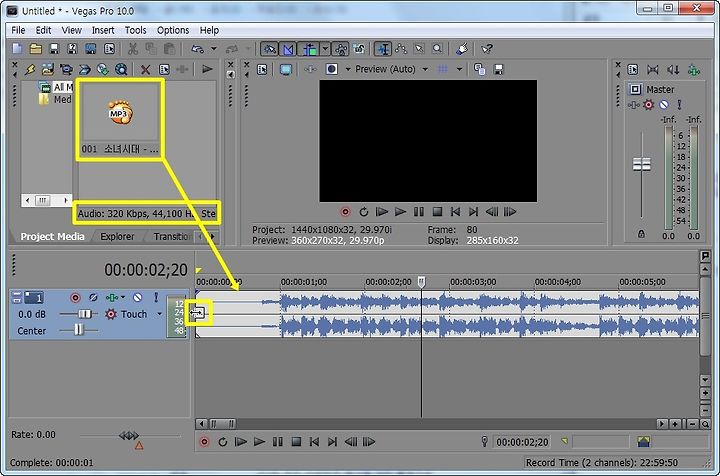The height and width of the screenshot is (476, 720).
Task: Open the Overlays grid dropdown arrow
Action: point(459,69)
